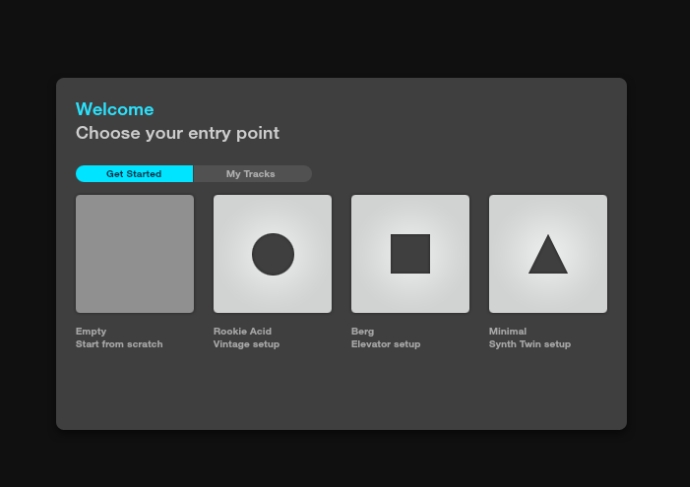
Task: Switch to the Get Started tab
Action: click(134, 174)
